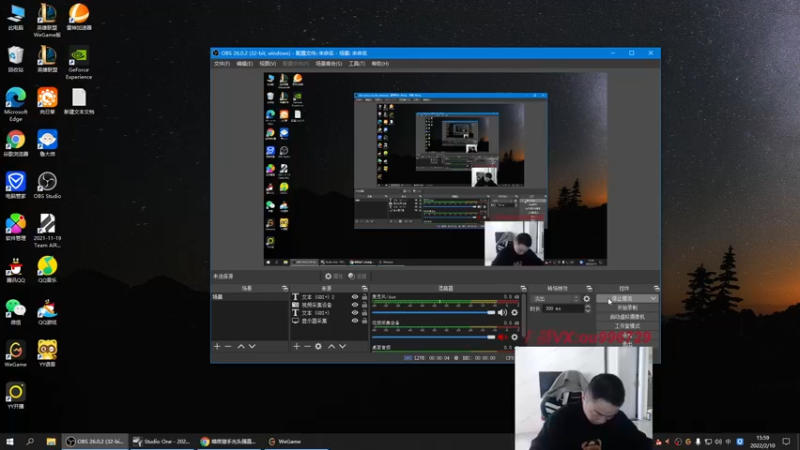
Task: Add a new scene with the plus icon
Action: point(217,346)
